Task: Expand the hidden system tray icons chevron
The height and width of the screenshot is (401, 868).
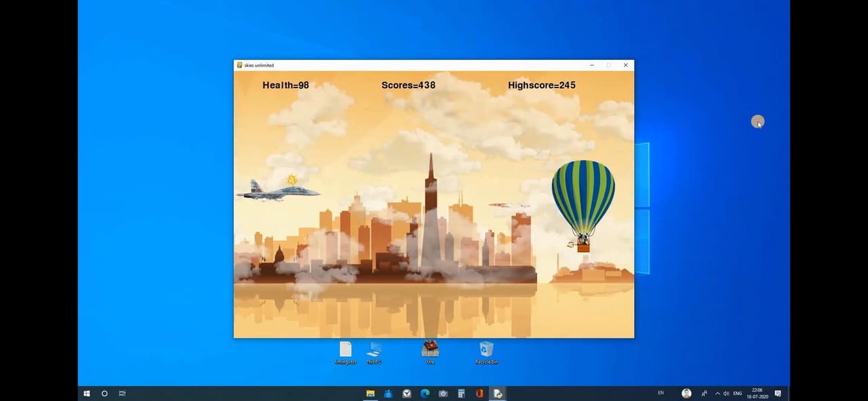Action: coord(717,394)
